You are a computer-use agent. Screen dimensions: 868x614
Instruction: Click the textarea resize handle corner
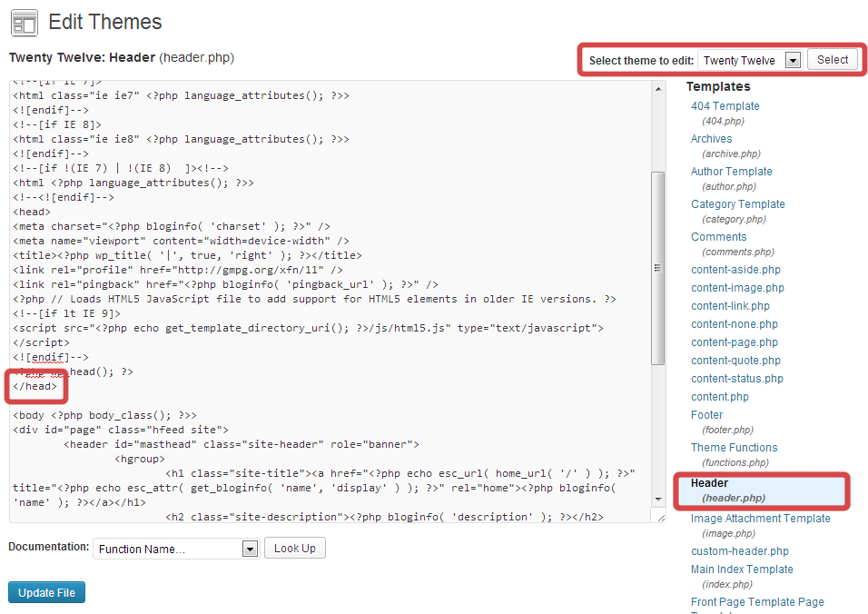[x=661, y=518]
